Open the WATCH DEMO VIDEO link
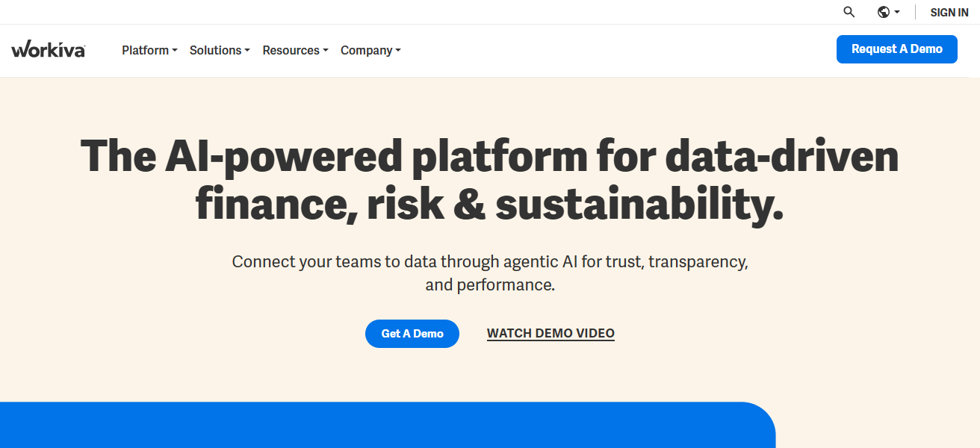The height and width of the screenshot is (448, 980). [551, 334]
